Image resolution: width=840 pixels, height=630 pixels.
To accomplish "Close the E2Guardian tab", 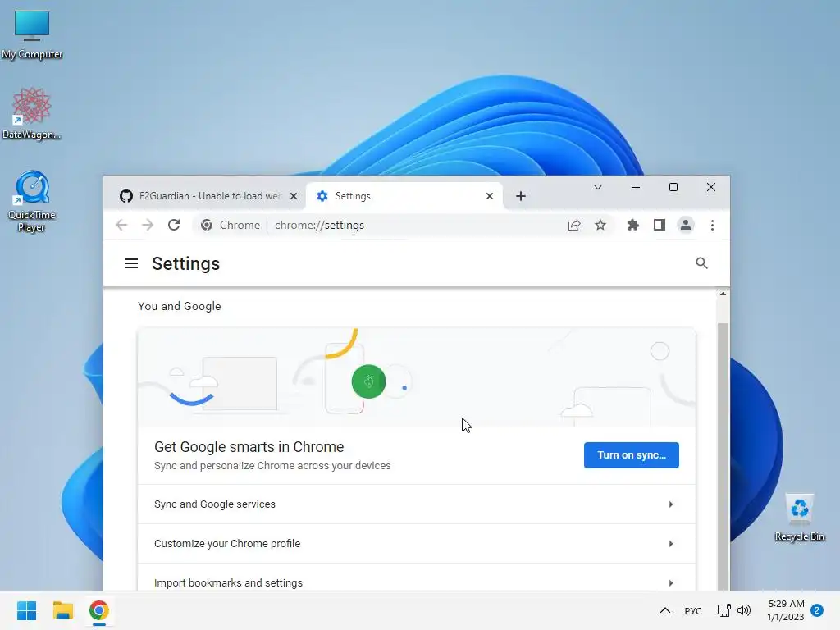I will click(x=294, y=196).
